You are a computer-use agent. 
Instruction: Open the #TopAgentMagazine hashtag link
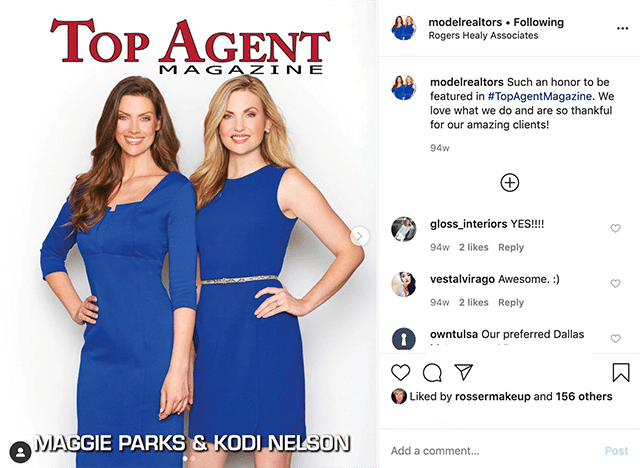539,96
